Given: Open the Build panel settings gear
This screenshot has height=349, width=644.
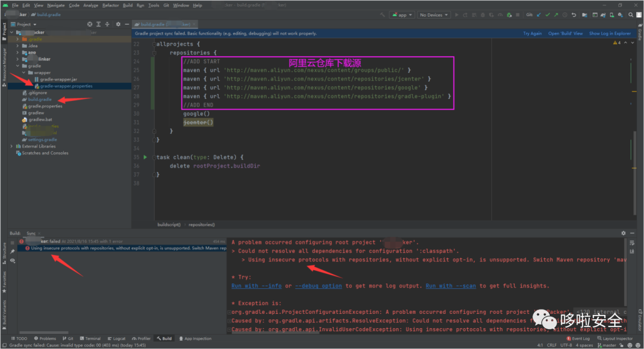Looking at the screenshot, I should [x=624, y=233].
